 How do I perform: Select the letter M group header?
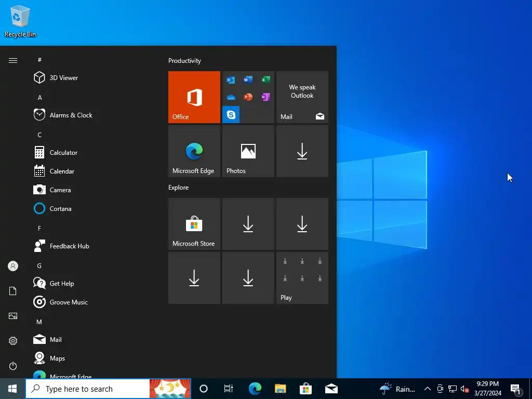pyautogui.click(x=39, y=322)
